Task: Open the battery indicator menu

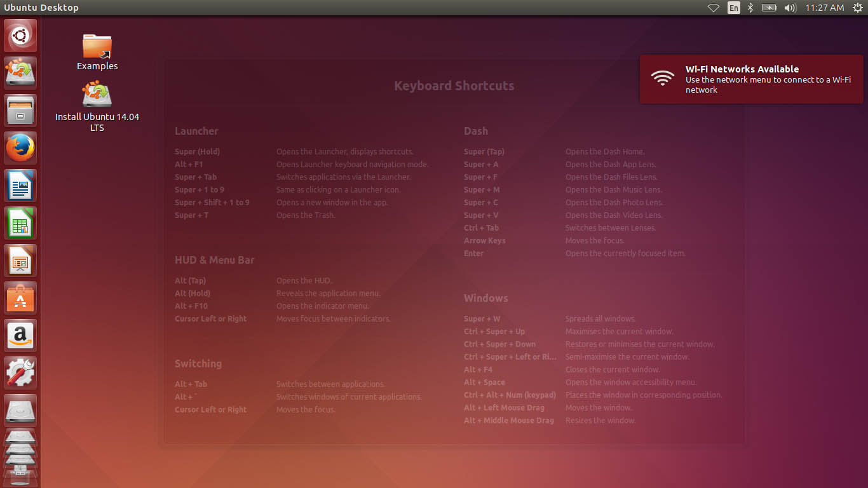Action: pyautogui.click(x=769, y=8)
